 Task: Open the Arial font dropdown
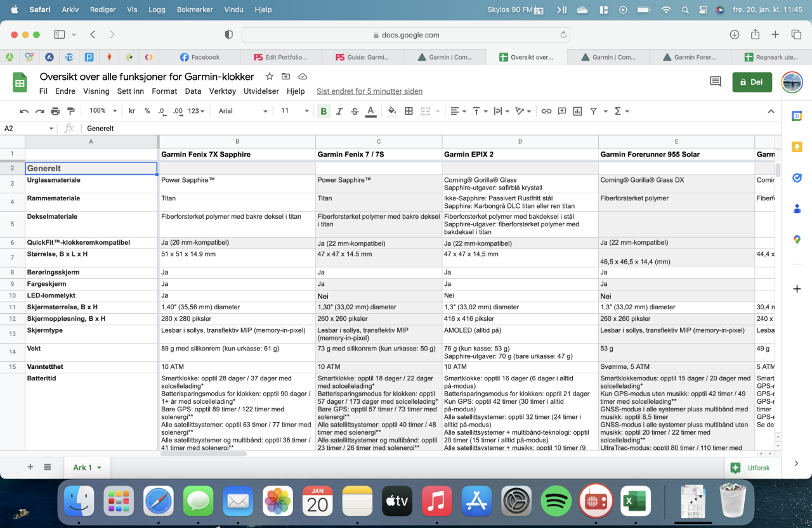243,111
